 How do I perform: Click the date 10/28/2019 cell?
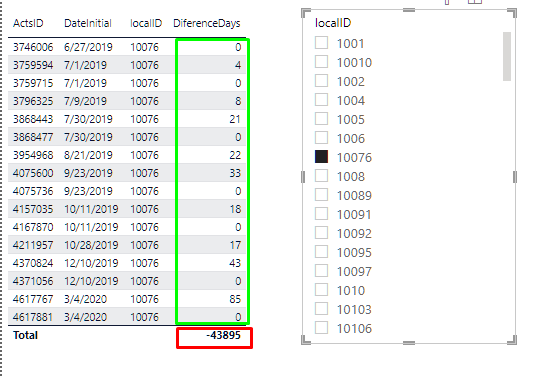(x=91, y=245)
